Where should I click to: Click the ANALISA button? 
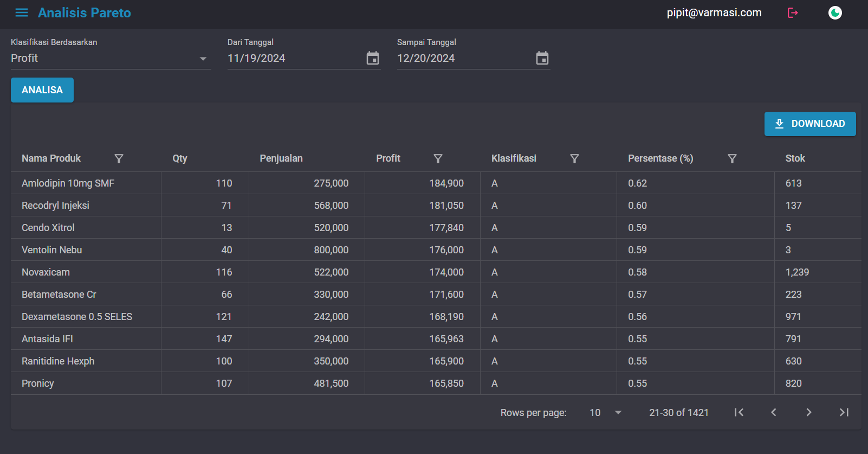point(42,90)
